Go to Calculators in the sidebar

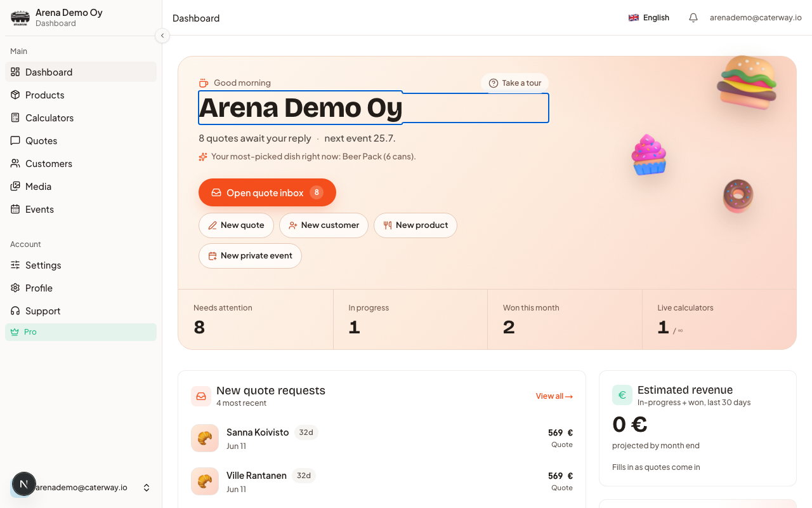point(81,117)
